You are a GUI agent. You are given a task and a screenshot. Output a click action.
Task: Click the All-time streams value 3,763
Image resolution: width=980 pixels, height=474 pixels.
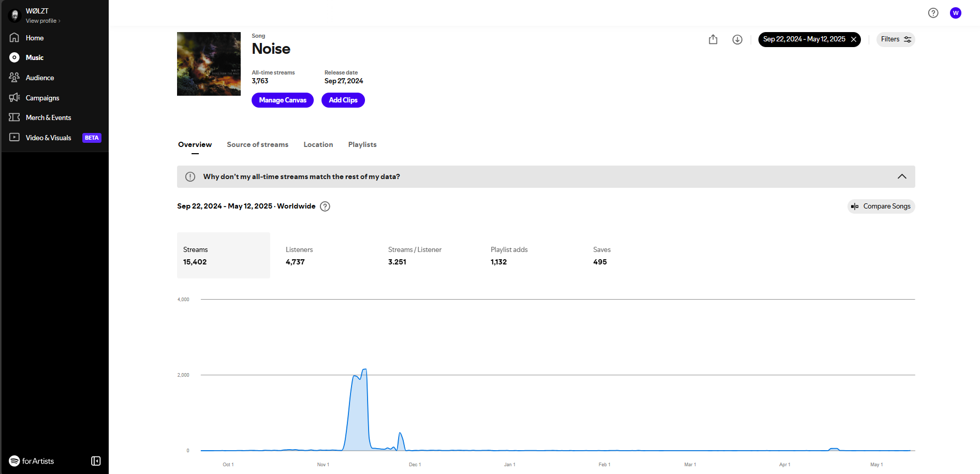point(260,81)
